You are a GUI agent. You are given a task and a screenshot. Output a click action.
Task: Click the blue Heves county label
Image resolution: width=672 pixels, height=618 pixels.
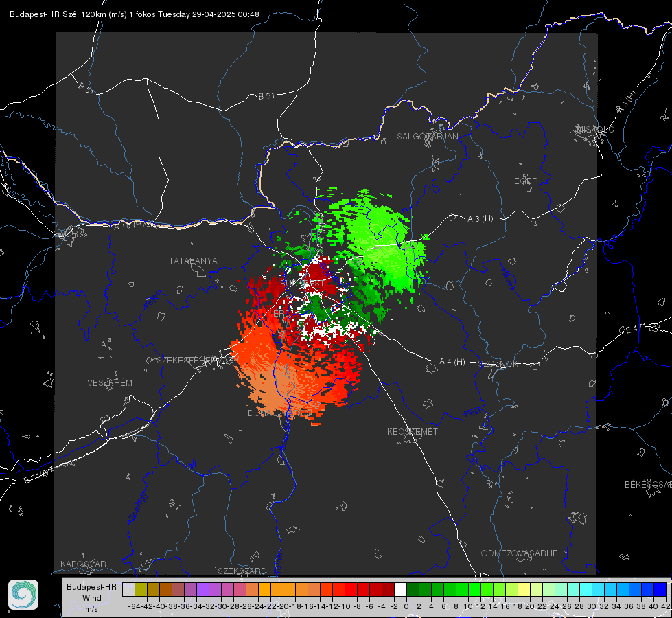click(507, 279)
